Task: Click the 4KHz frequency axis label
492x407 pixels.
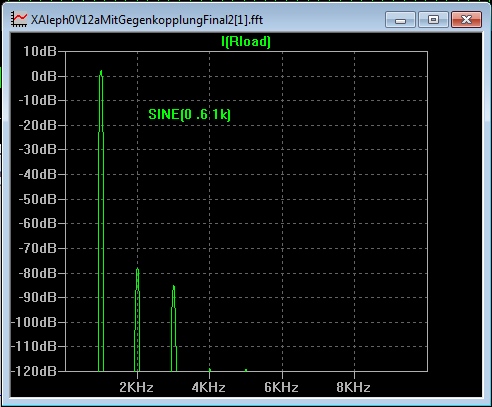Action: [x=209, y=388]
